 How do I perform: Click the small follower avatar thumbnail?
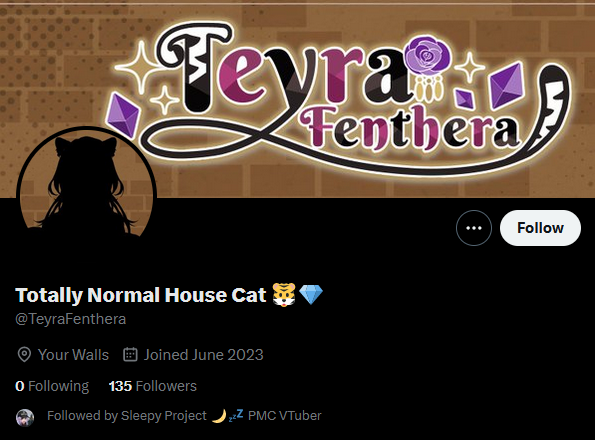[x=25, y=418]
